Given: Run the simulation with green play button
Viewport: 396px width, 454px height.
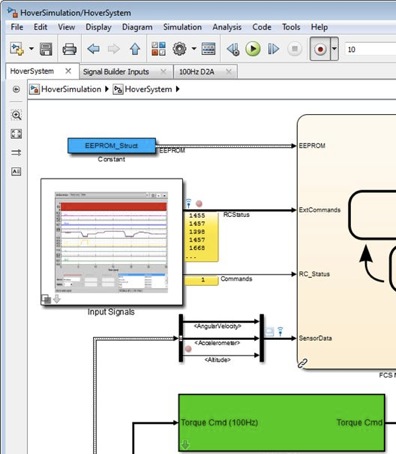Looking at the screenshot, I should [253, 49].
